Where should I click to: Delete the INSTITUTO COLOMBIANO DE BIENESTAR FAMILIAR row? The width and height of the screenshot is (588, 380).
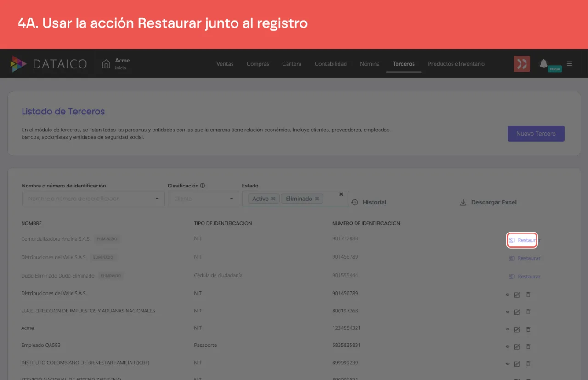(528, 363)
